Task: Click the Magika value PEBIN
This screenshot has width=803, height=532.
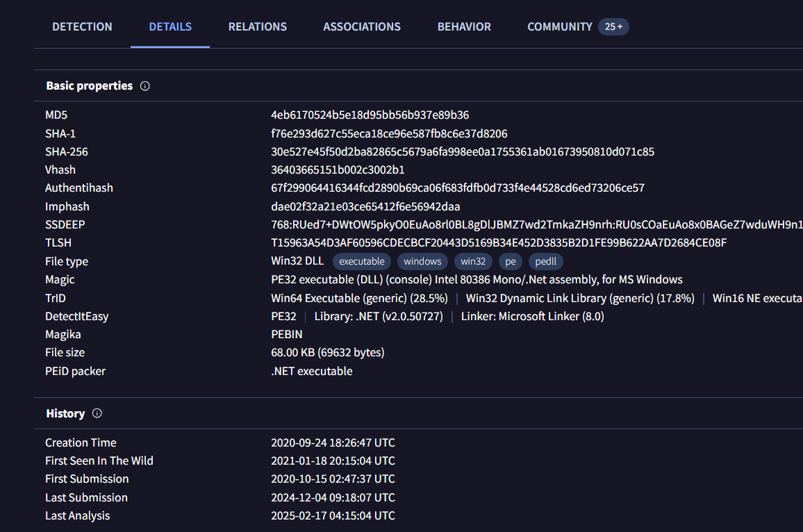Action: pyautogui.click(x=286, y=334)
